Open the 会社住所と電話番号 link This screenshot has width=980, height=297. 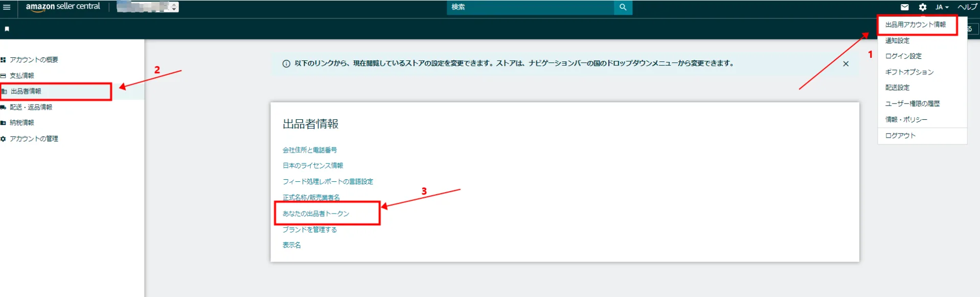[x=310, y=150]
